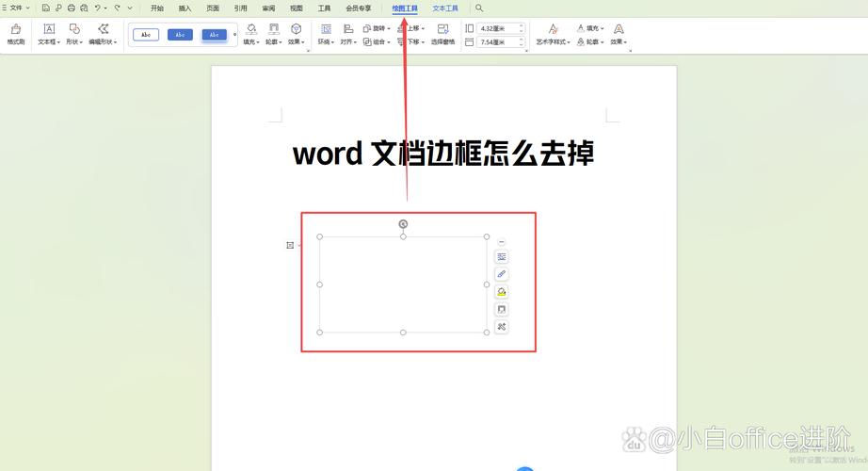The image size is (868, 471).
Task: Open the 文本框 text box dropdown
Action: point(49,34)
